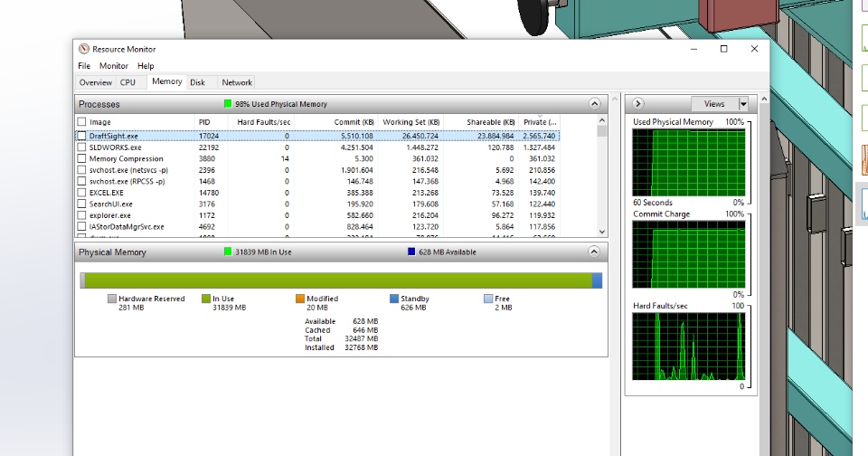Click the light blue Free legend swatch
The image size is (868, 456).
click(488, 299)
